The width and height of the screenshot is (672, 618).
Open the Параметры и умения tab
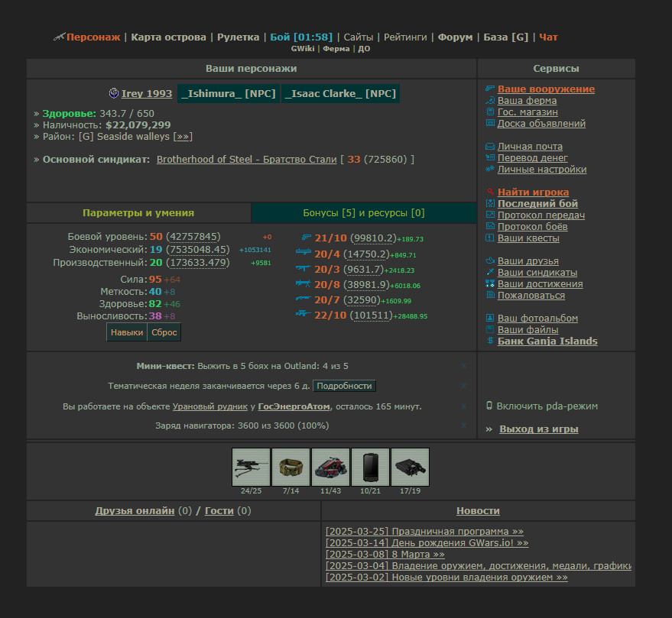(138, 213)
